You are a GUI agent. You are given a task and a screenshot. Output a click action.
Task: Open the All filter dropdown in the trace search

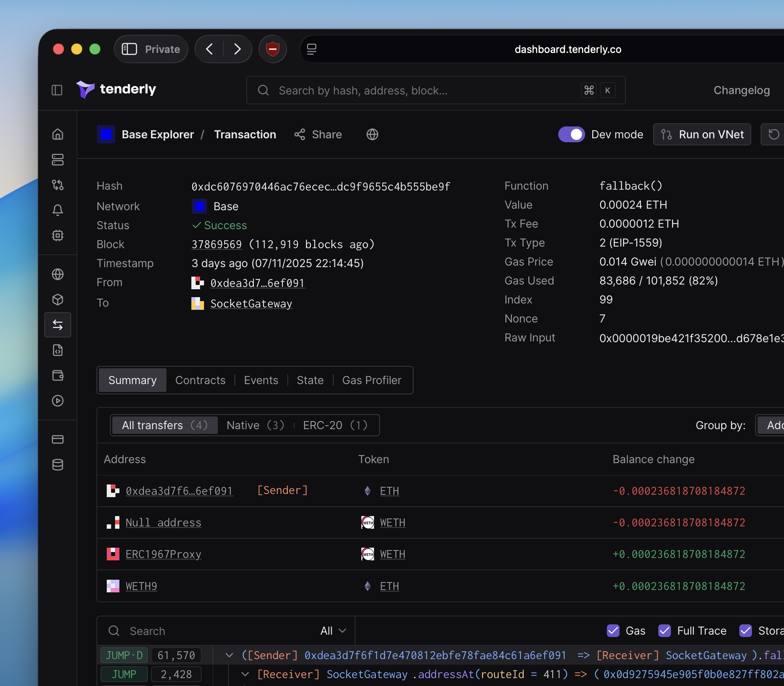[333, 631]
